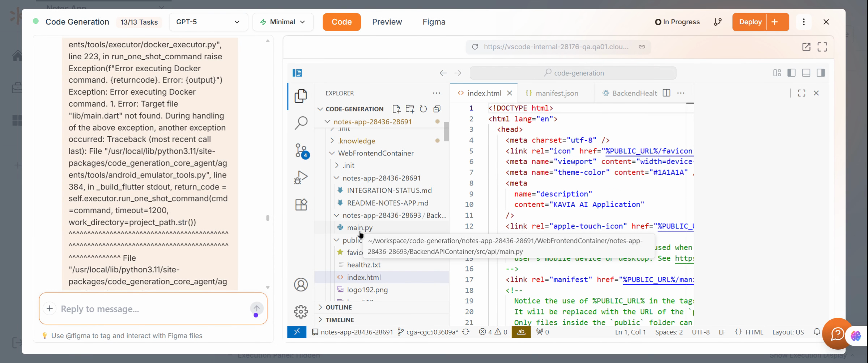This screenshot has width=868, height=363.
Task: Open editor More Actions ellipsis
Action: (681, 93)
